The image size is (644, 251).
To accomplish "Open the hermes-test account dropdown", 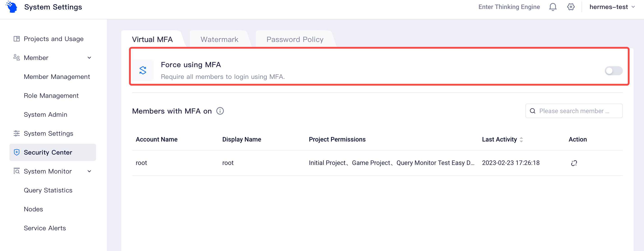I will coord(612,7).
